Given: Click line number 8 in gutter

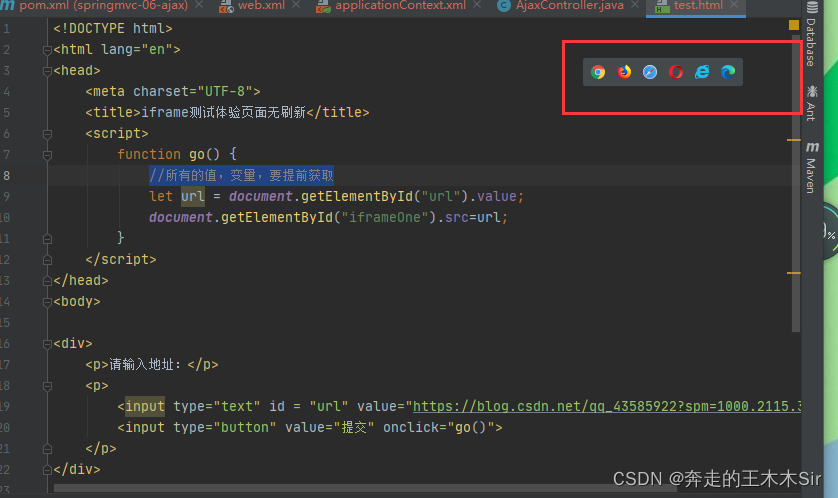Looking at the screenshot, I should click(x=6, y=176).
